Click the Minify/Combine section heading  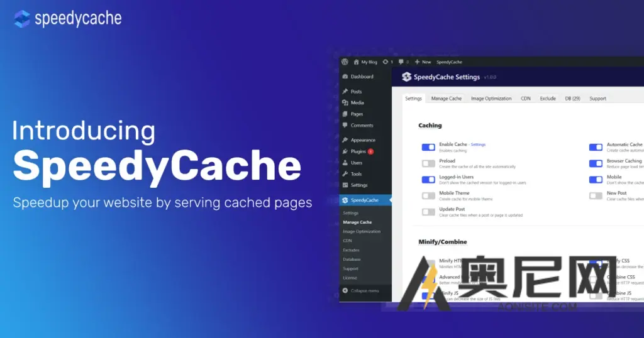pos(442,242)
